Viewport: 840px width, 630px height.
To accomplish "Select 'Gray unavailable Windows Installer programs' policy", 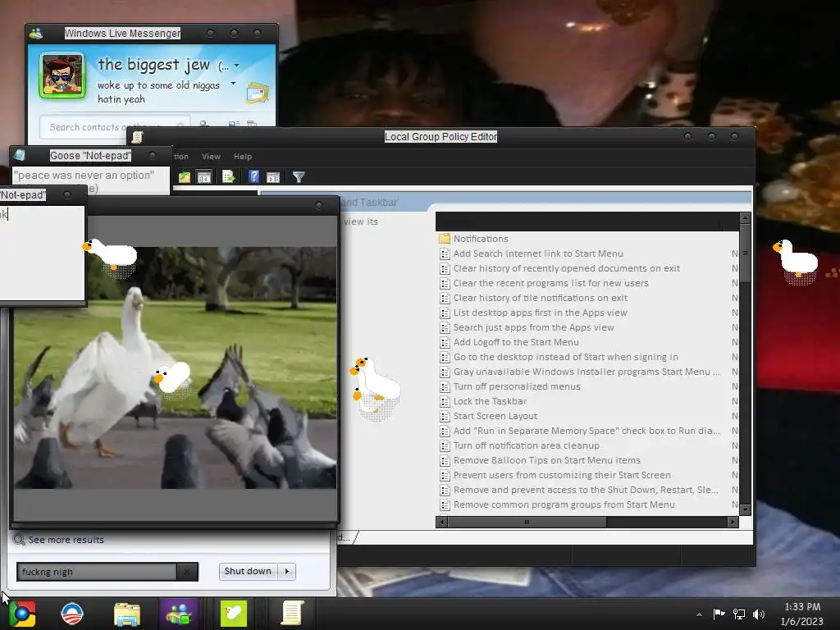I will [587, 372].
